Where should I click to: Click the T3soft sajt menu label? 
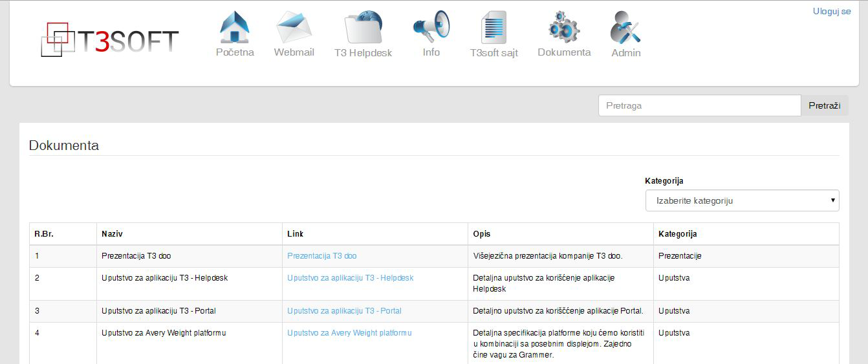coord(494,53)
